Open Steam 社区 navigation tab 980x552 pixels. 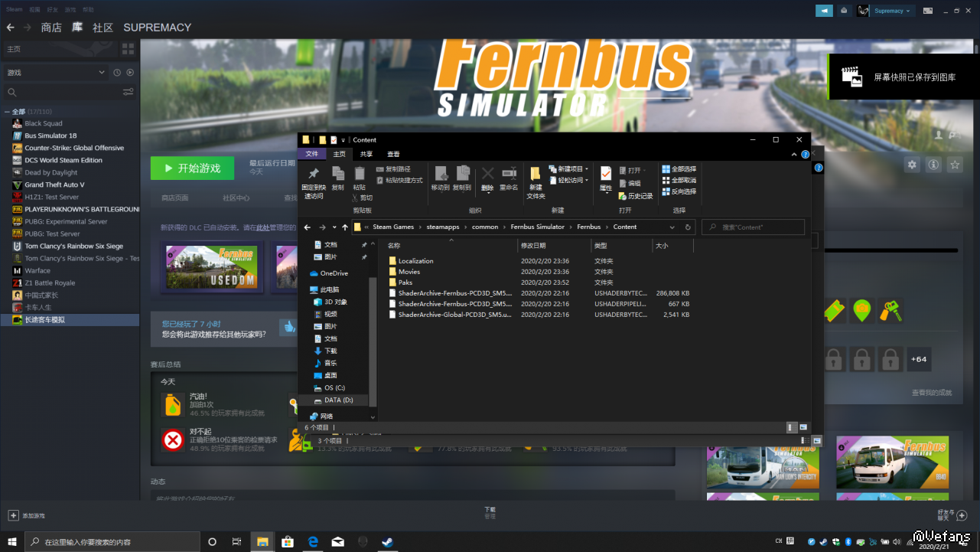103,28
